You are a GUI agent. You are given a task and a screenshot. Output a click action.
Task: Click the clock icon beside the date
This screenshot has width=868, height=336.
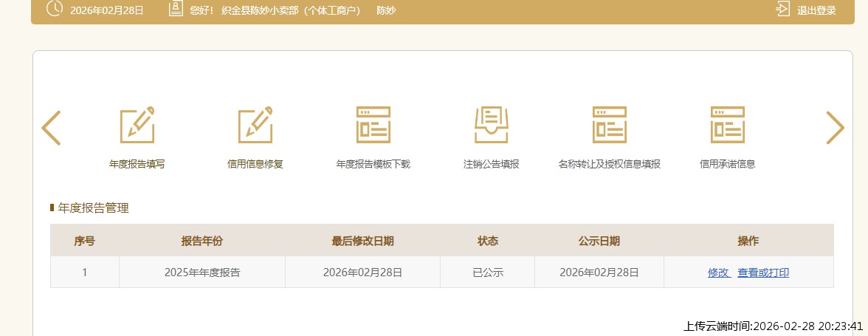[55, 10]
